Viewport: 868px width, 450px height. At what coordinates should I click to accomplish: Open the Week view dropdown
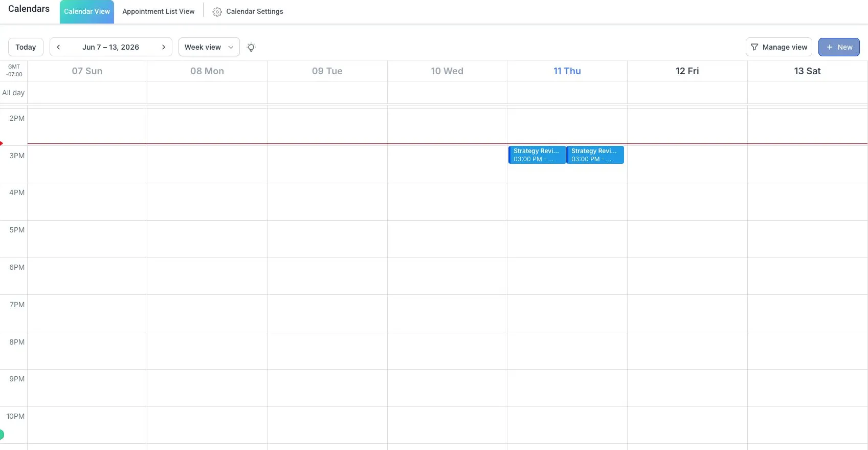209,47
